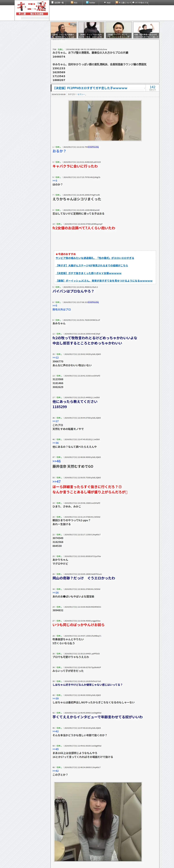Open the 142 コメント counter

coord(152,88)
